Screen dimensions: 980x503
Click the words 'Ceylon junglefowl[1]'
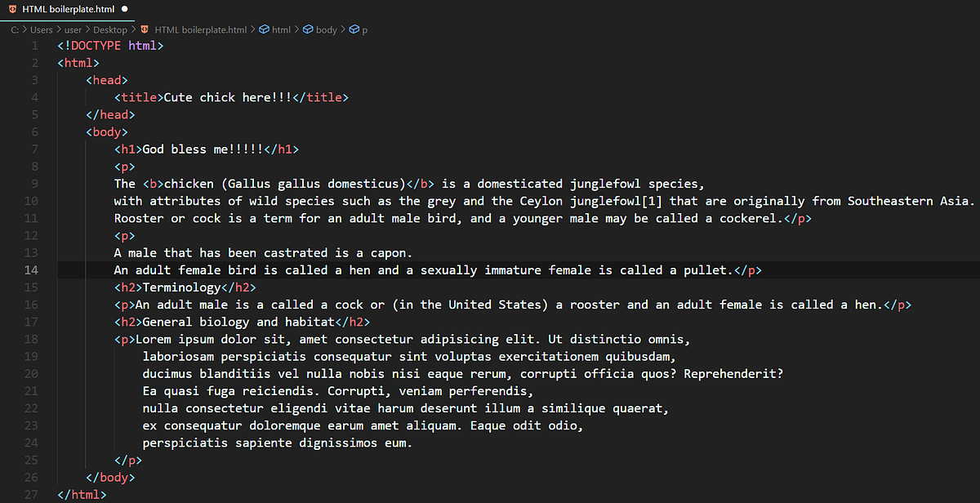pyautogui.click(x=591, y=201)
